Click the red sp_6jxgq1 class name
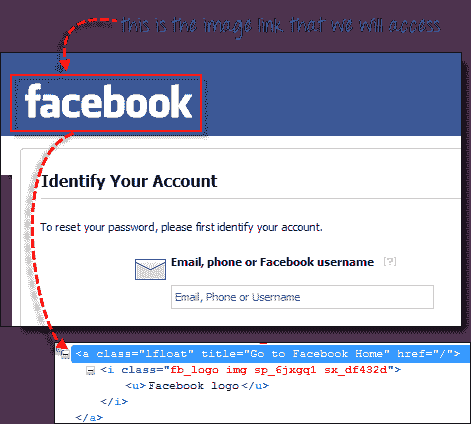 pos(285,370)
